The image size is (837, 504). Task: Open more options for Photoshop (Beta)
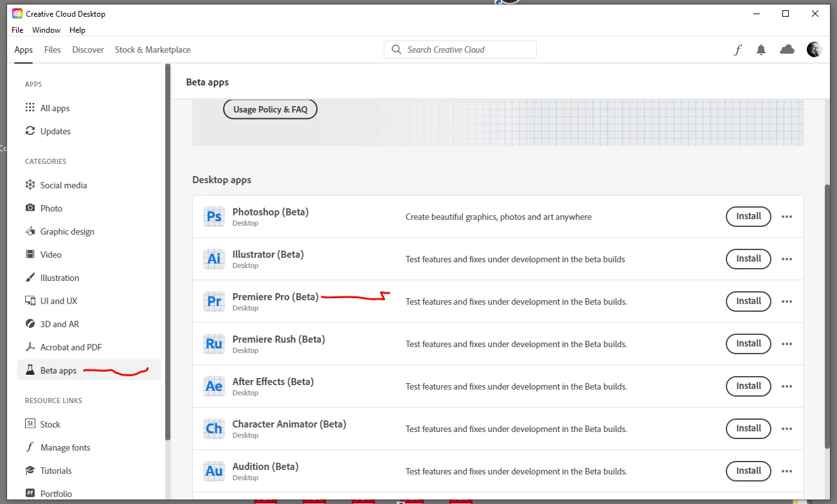click(787, 217)
